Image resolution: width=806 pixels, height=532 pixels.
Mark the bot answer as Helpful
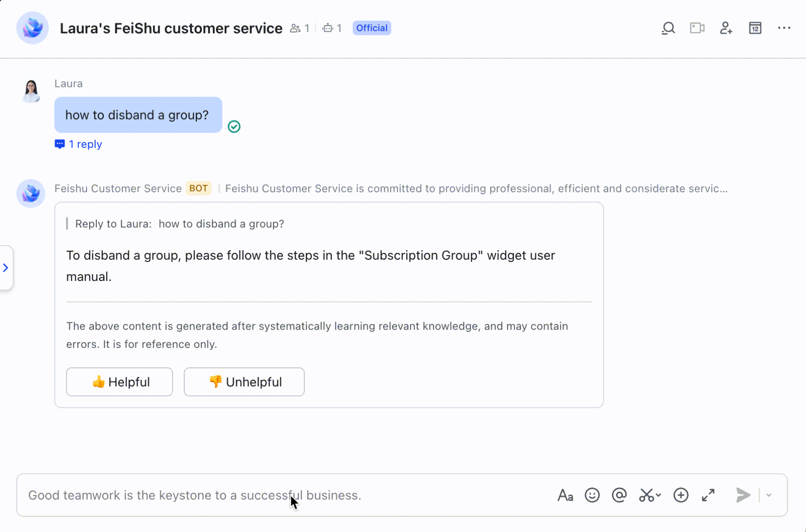(120, 382)
